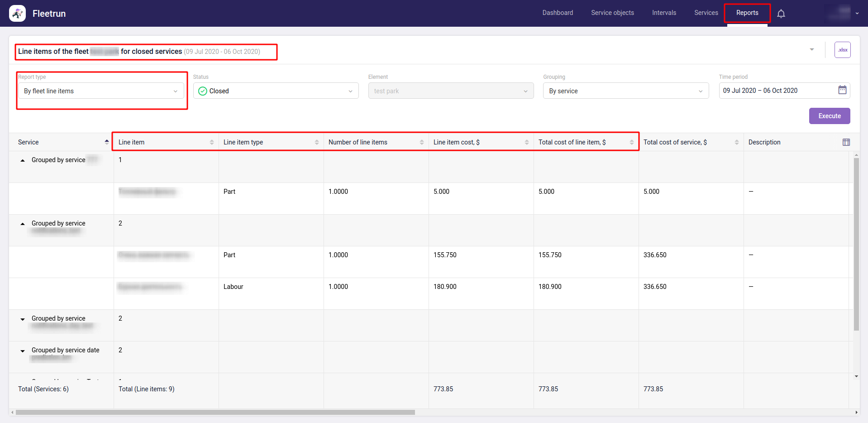Click the Fleetrun logo icon

18,14
